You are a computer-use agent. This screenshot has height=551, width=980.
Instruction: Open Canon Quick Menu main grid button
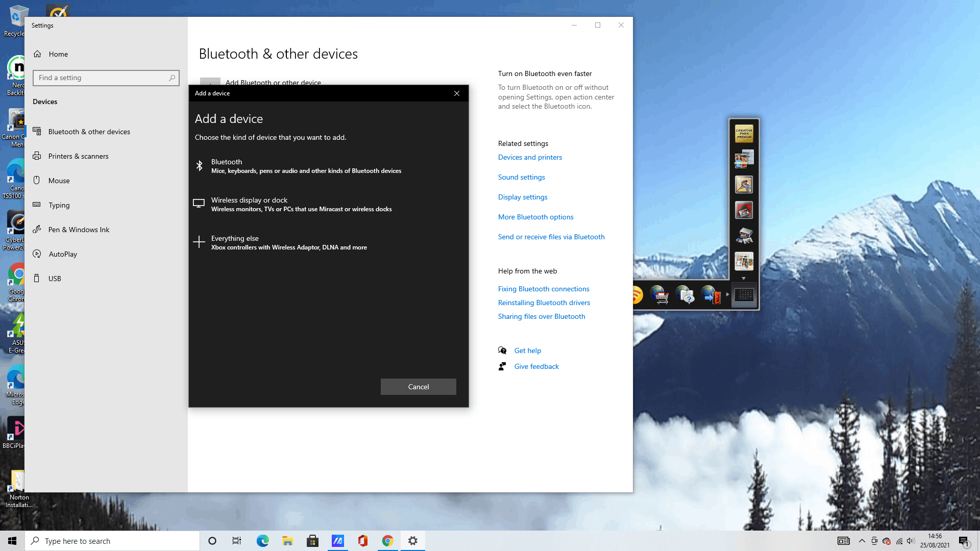(744, 295)
